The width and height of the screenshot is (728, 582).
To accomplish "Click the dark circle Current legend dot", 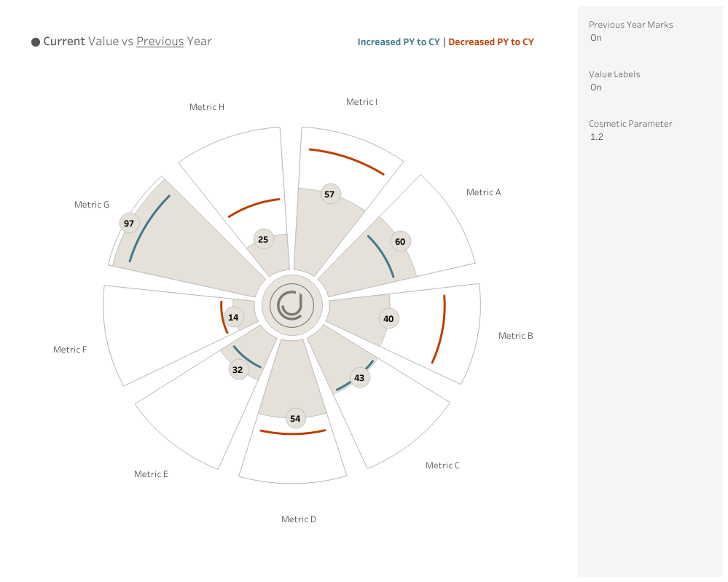I will point(36,42).
